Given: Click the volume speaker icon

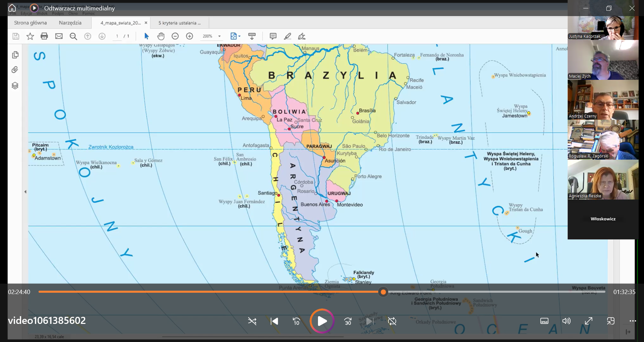Looking at the screenshot, I should click(567, 321).
